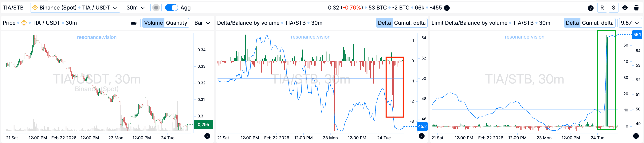The image size is (644, 143).
Task: Select the Delta tab on middle panel
Action: [384, 23]
